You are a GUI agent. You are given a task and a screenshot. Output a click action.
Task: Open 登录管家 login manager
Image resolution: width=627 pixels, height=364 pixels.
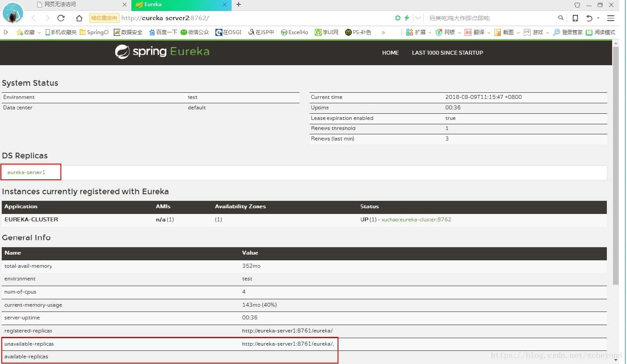tap(568, 32)
